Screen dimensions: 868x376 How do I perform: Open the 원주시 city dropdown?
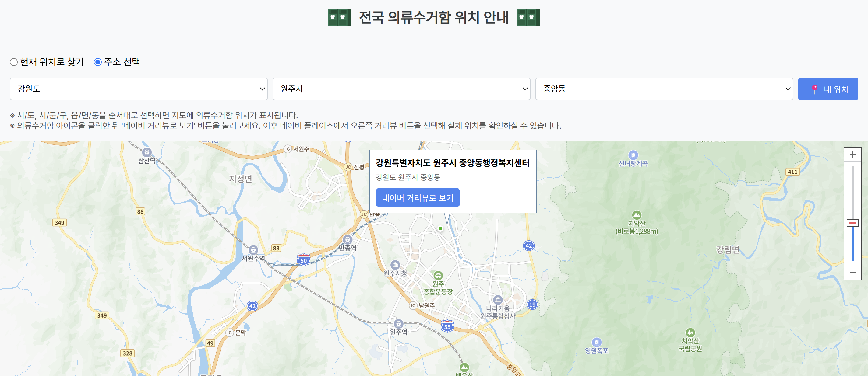point(401,89)
